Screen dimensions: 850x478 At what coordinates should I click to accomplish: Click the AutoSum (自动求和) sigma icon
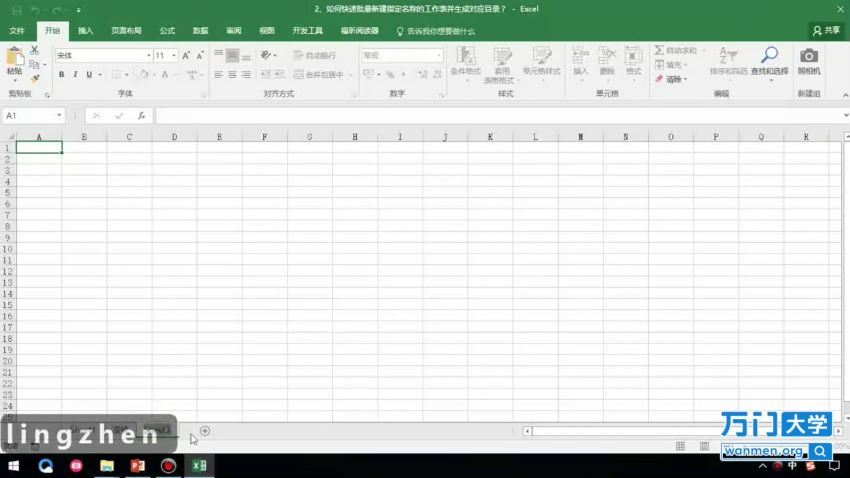[659, 50]
